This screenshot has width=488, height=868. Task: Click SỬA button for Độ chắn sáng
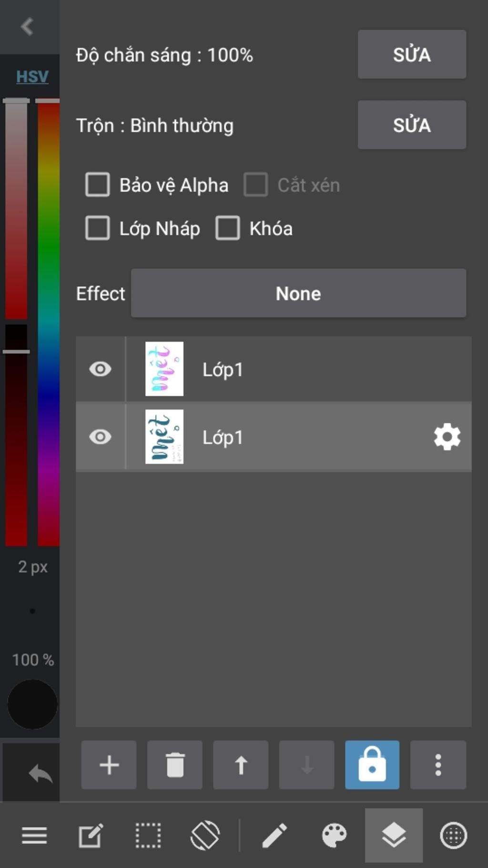[412, 54]
